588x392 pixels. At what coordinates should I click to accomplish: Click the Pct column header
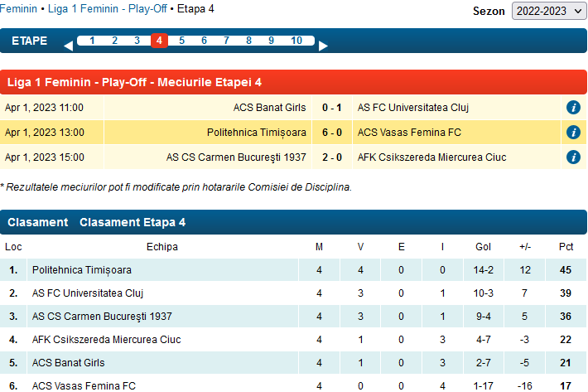(x=566, y=247)
